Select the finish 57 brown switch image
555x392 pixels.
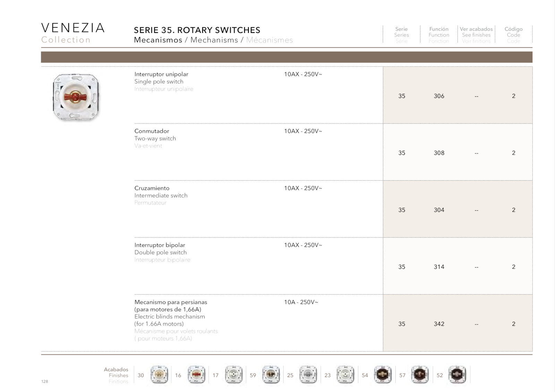point(420,375)
